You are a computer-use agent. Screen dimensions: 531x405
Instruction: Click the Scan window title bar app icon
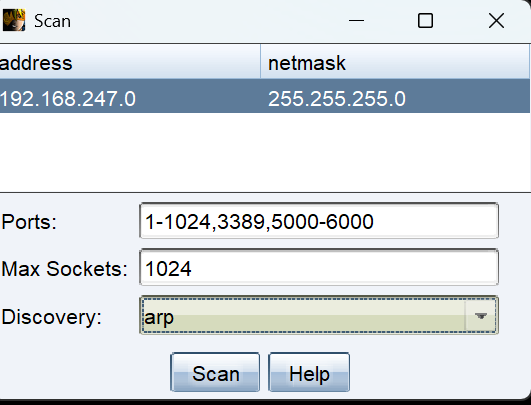pos(14,20)
